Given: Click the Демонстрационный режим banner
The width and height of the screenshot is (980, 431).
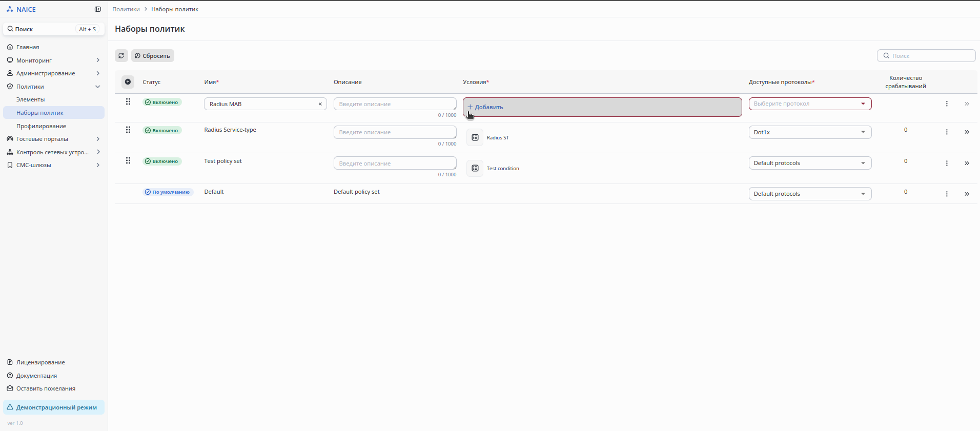Looking at the screenshot, I should 54,407.
